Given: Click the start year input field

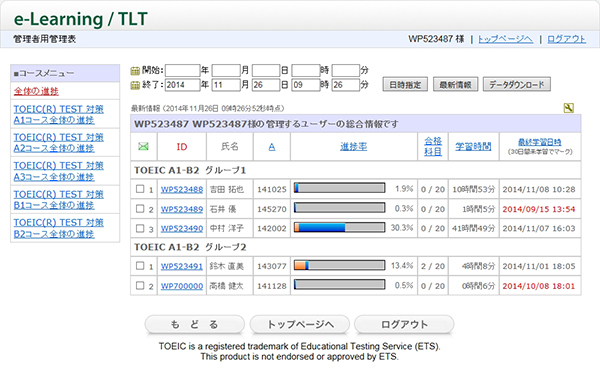Looking at the screenshot, I should point(183,71).
